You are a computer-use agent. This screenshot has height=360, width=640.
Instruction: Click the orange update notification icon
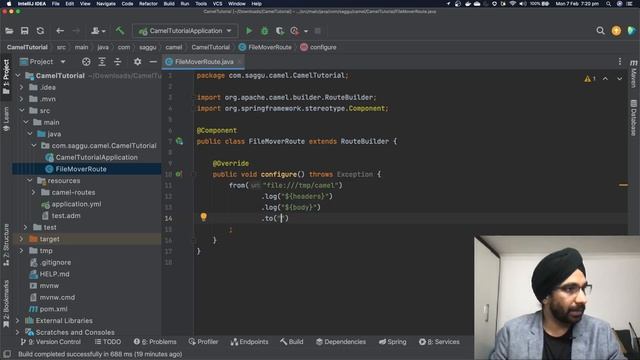[x=616, y=31]
